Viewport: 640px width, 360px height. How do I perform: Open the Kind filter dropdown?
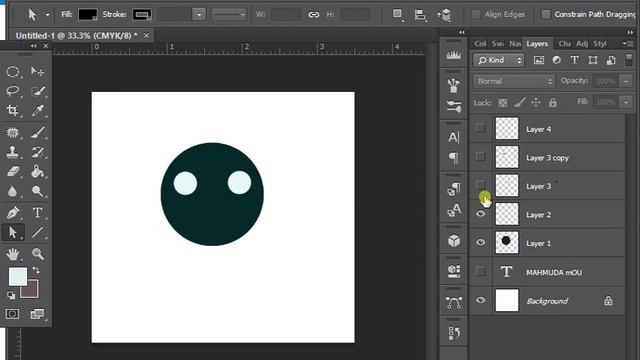click(498, 60)
